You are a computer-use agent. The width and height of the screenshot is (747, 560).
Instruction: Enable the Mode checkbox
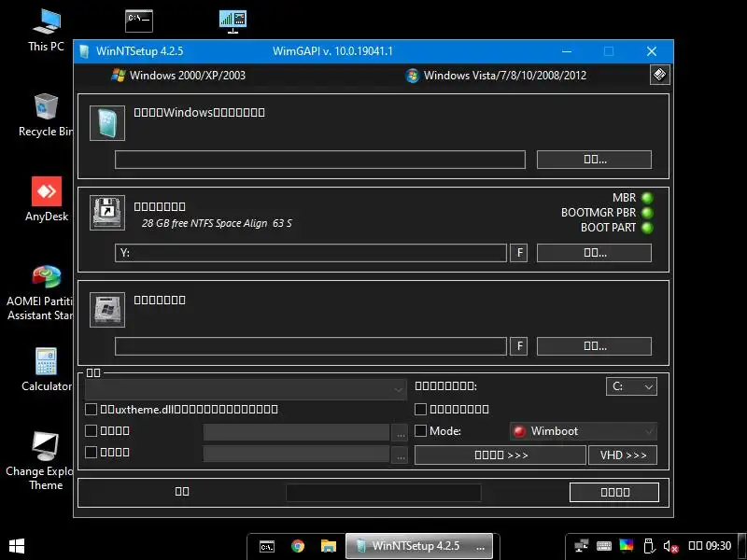tap(420, 431)
